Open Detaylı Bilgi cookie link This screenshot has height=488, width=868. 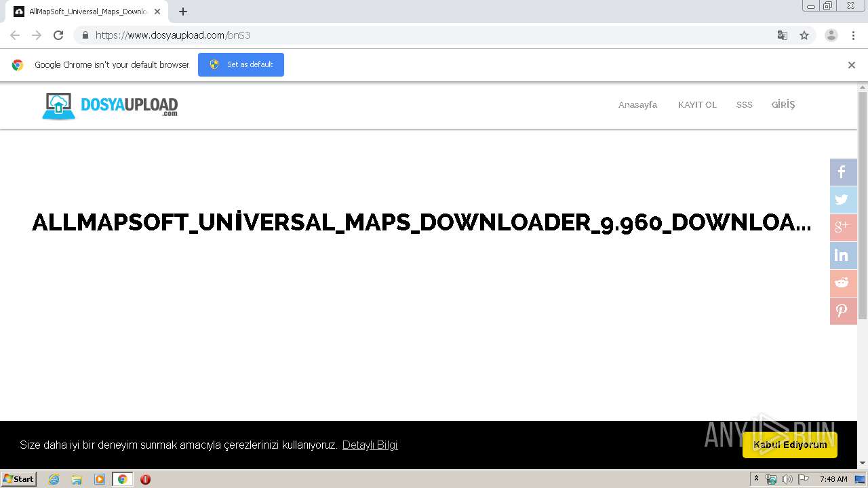370,445
